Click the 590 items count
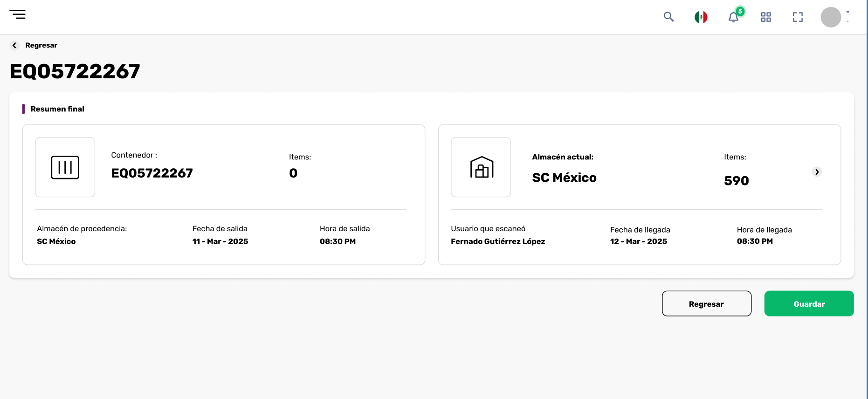 tap(737, 181)
